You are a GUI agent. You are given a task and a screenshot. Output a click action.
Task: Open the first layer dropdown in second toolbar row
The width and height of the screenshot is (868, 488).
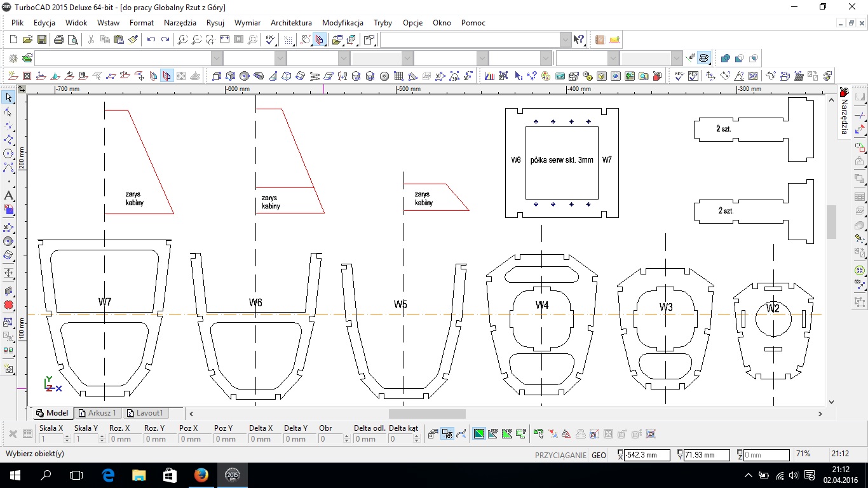point(217,58)
